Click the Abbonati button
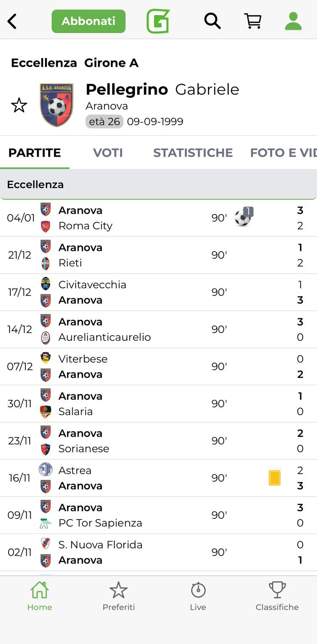This screenshot has height=644, width=317. (88, 21)
